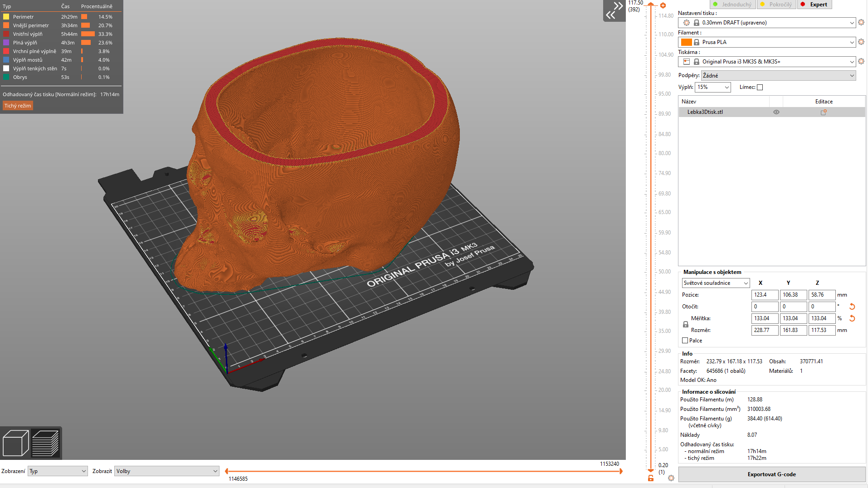Click the Pozice Z field 58.76
The width and height of the screenshot is (868, 488).
(x=822, y=295)
